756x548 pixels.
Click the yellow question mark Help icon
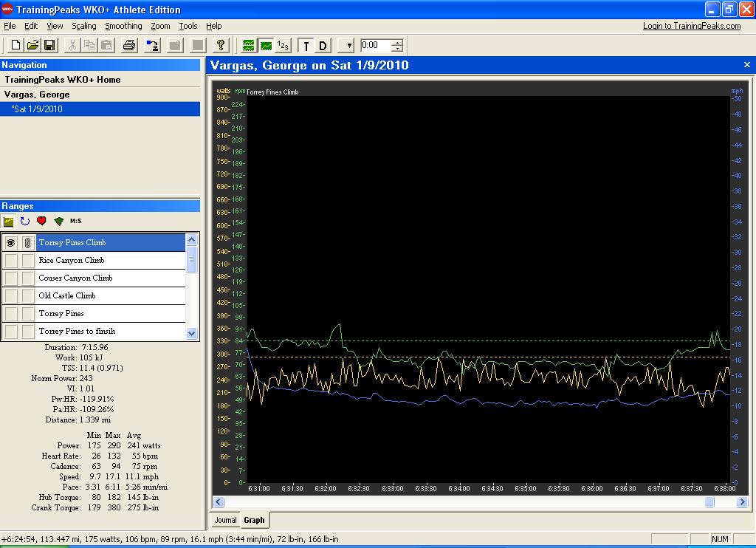coord(221,46)
